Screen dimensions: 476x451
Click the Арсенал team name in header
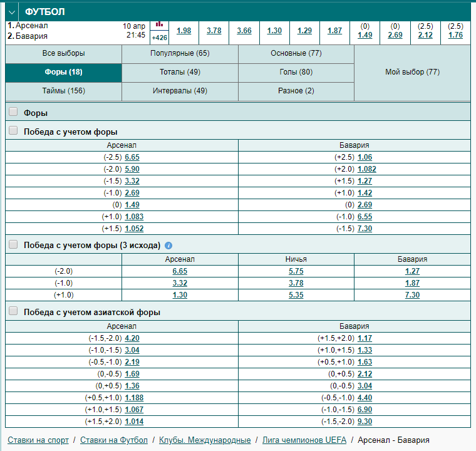[x=31, y=26]
